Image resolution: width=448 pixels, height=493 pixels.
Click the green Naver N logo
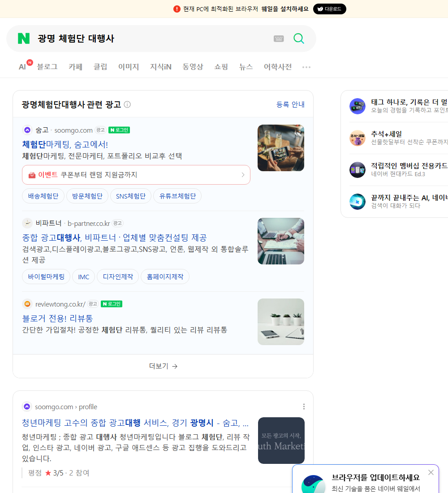click(24, 39)
